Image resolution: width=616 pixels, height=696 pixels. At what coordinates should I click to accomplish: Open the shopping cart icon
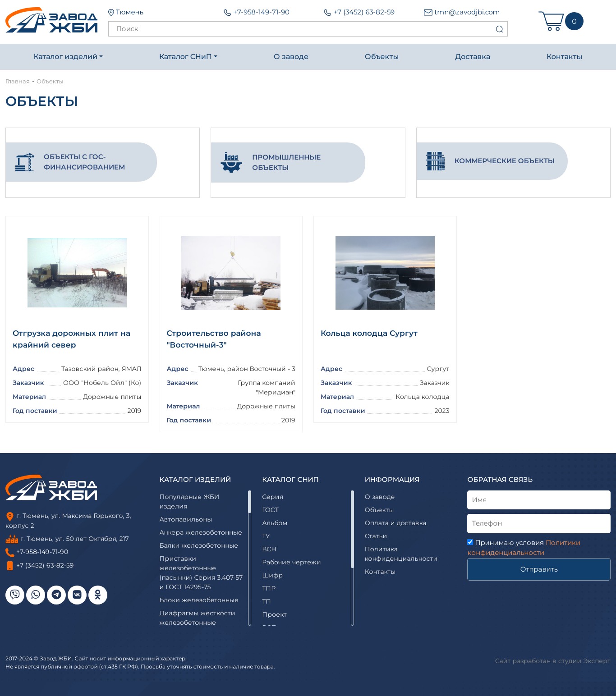pos(551,21)
